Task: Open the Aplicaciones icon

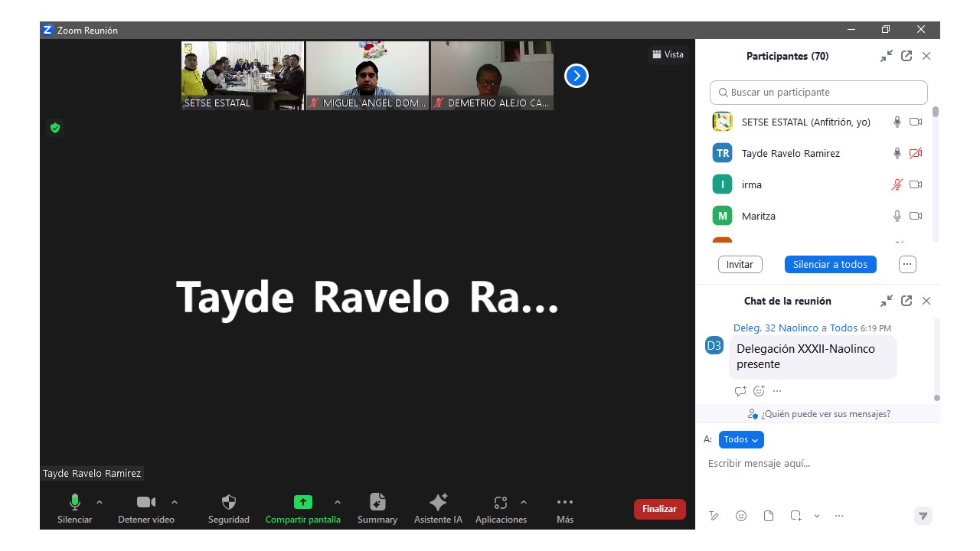Action: (x=501, y=503)
